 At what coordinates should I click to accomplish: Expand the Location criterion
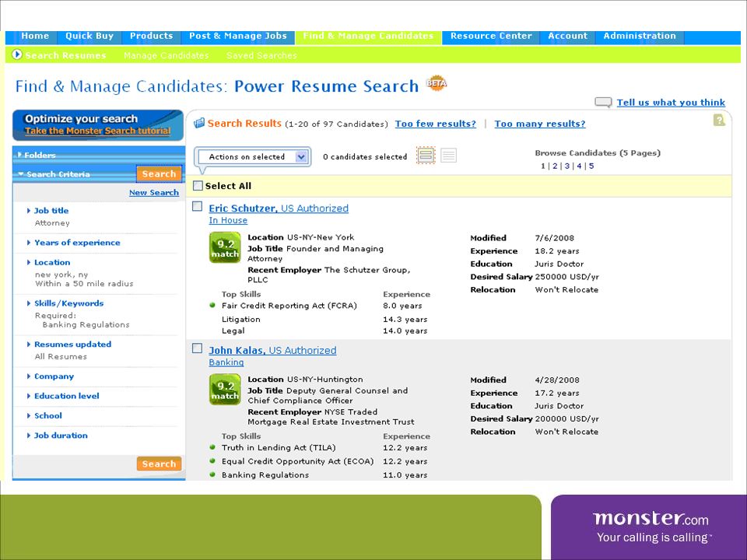coord(51,262)
